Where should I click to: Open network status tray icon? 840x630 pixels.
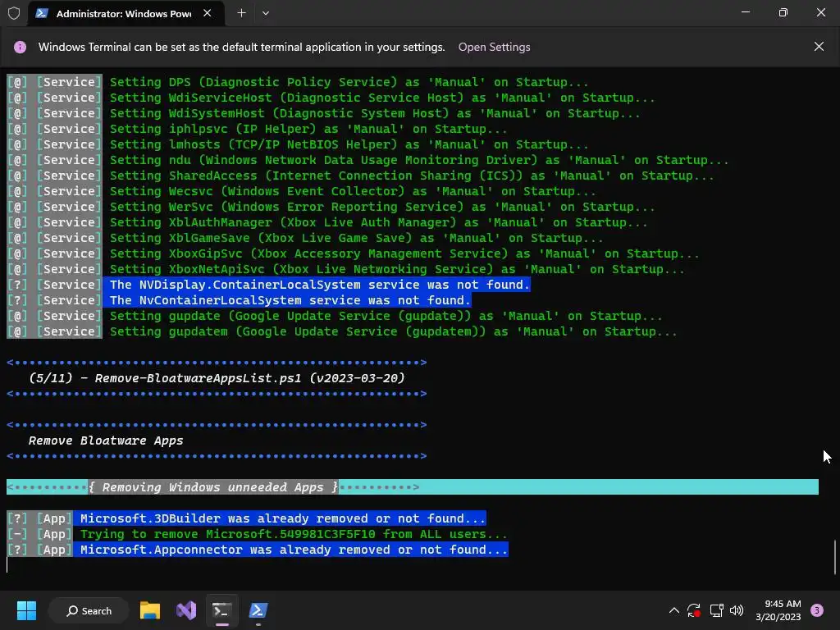click(716, 610)
